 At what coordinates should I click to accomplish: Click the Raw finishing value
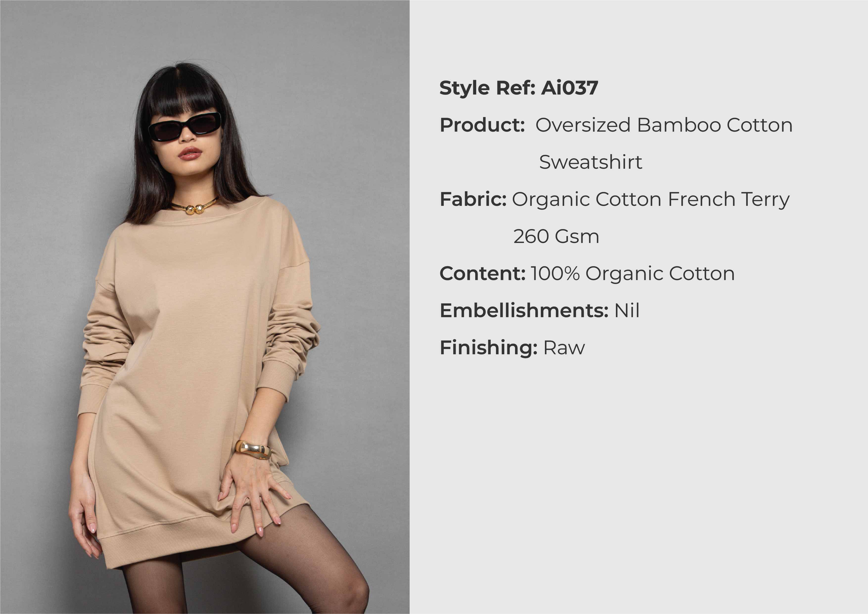point(564,348)
